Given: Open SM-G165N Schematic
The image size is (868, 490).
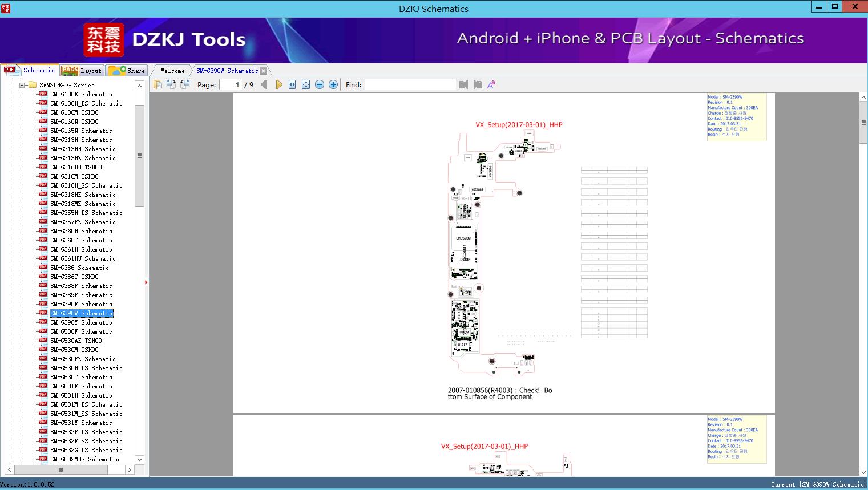Looking at the screenshot, I should [81, 131].
